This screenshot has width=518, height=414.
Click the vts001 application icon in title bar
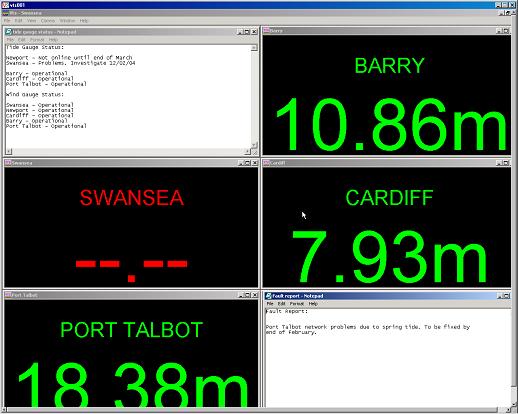point(5,5)
